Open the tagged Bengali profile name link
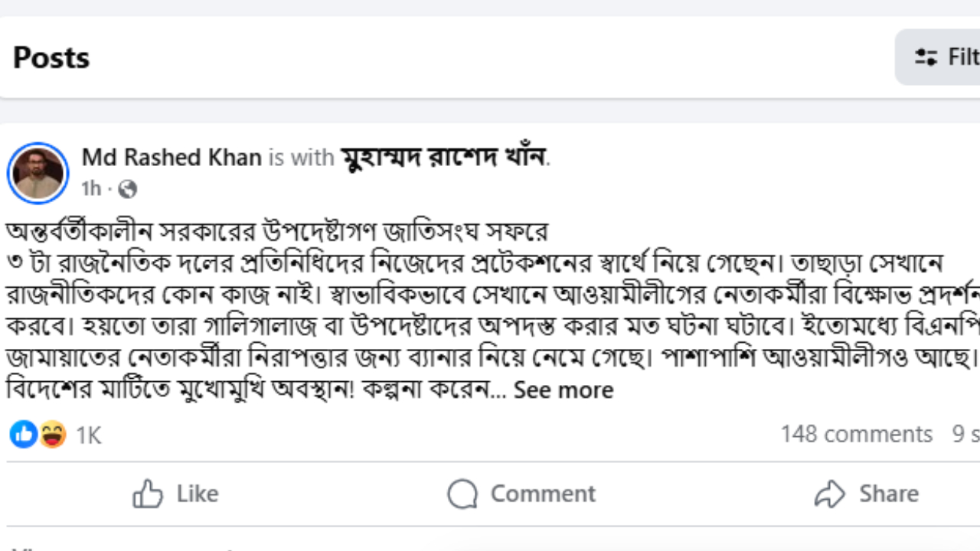Screen dimensions: 980x551 click(444, 158)
